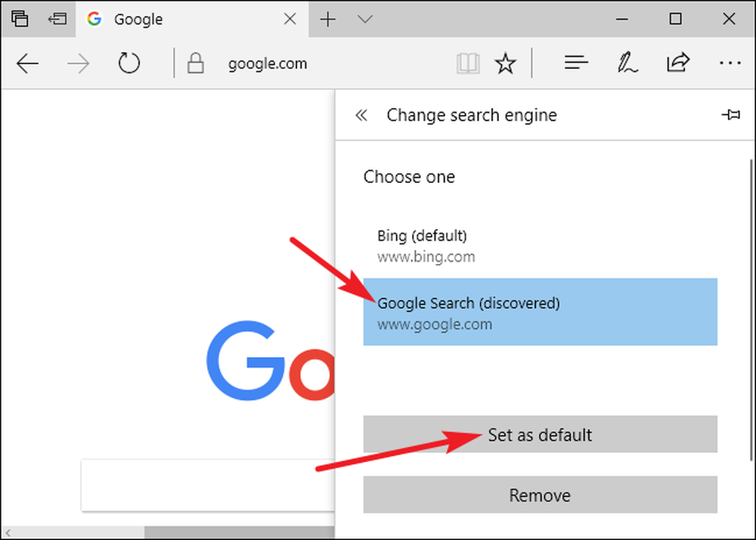Image resolution: width=756 pixels, height=540 pixels.
Task: Click the page's horizontal scrollbar thumb
Action: 240,532
